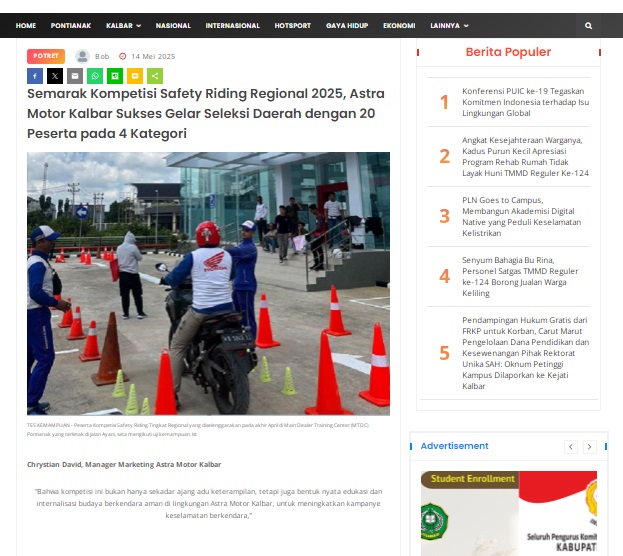Open popular news Konferensi PUIC ke-19
The image size is (623, 556).
[525, 102]
